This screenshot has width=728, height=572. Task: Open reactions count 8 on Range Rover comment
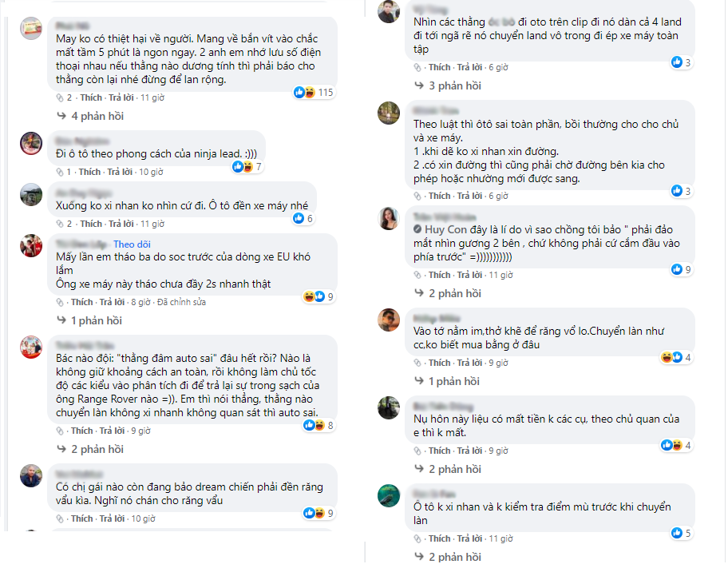[x=318, y=425]
